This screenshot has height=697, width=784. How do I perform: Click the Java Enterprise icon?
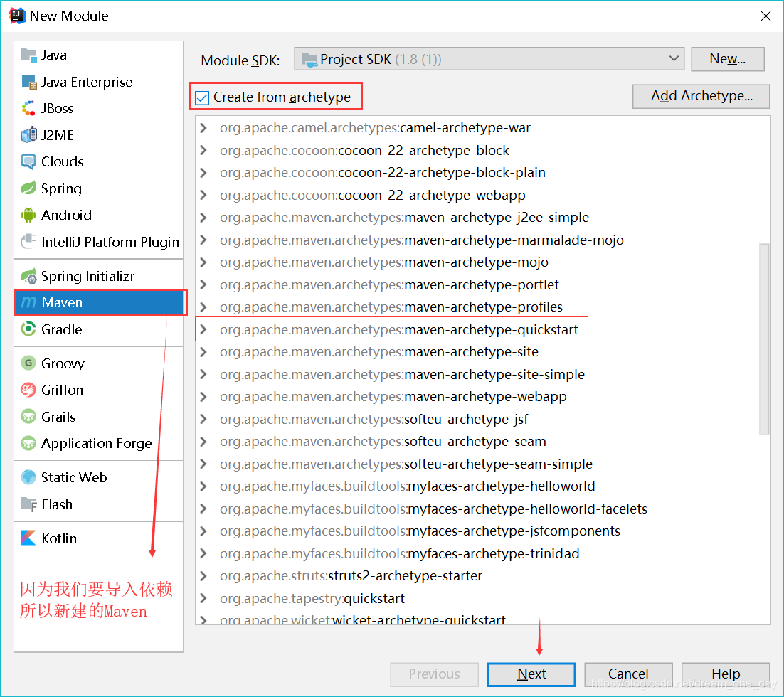pyautogui.click(x=28, y=82)
